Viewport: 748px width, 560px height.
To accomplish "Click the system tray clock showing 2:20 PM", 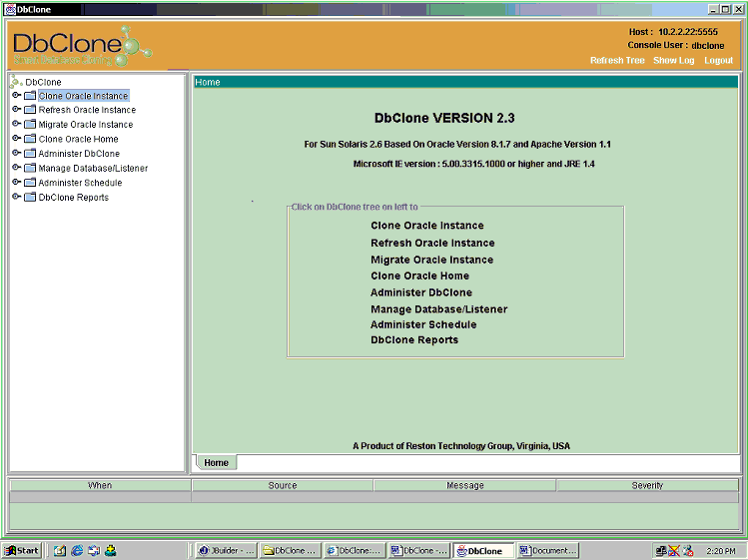I will 721,551.
